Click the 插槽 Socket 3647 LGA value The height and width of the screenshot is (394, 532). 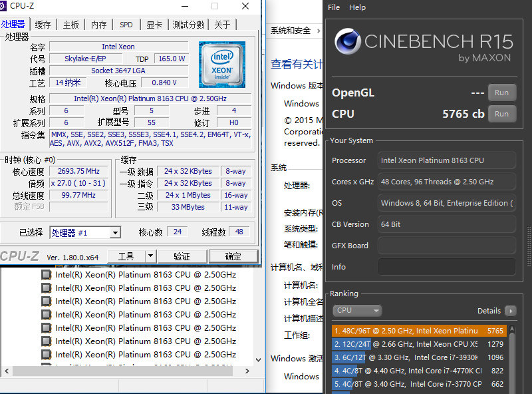[118, 71]
